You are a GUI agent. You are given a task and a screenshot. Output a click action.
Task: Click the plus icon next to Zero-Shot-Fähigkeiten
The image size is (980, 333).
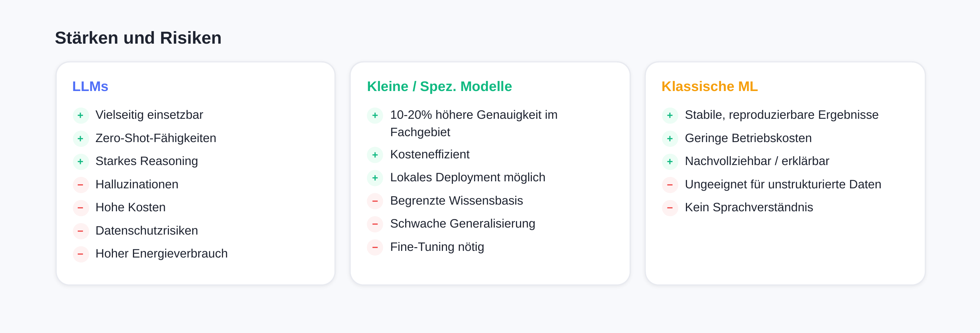click(81, 138)
